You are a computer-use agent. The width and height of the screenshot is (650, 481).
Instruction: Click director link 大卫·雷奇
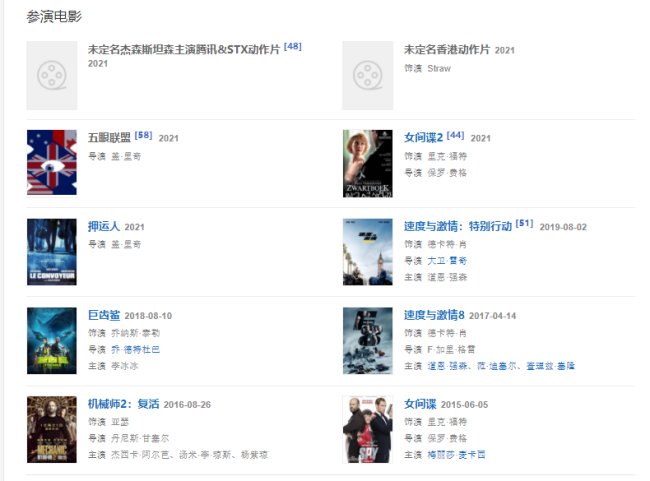[x=448, y=261]
